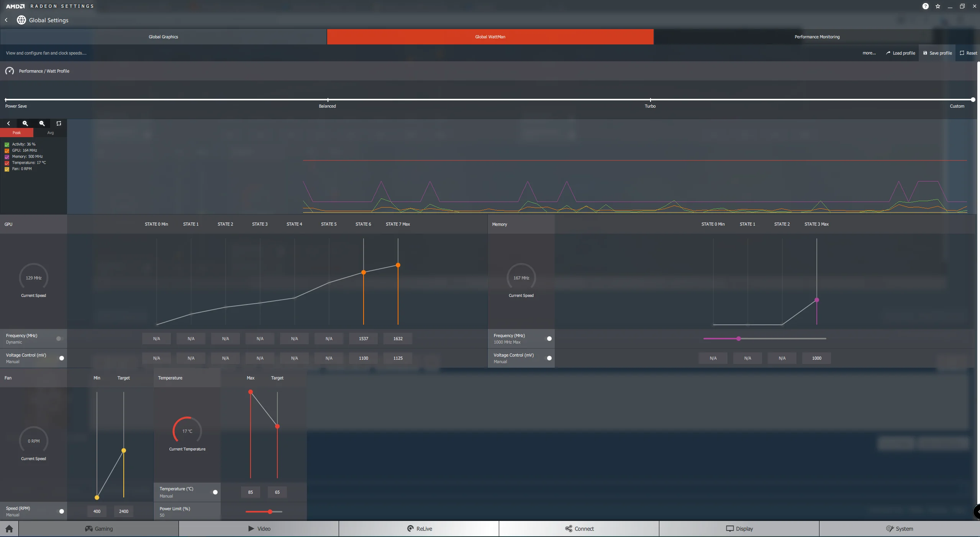Screen dimensions: 980x537
Task: Toggle GPU Voltage Control manual switch
Action: point(61,358)
